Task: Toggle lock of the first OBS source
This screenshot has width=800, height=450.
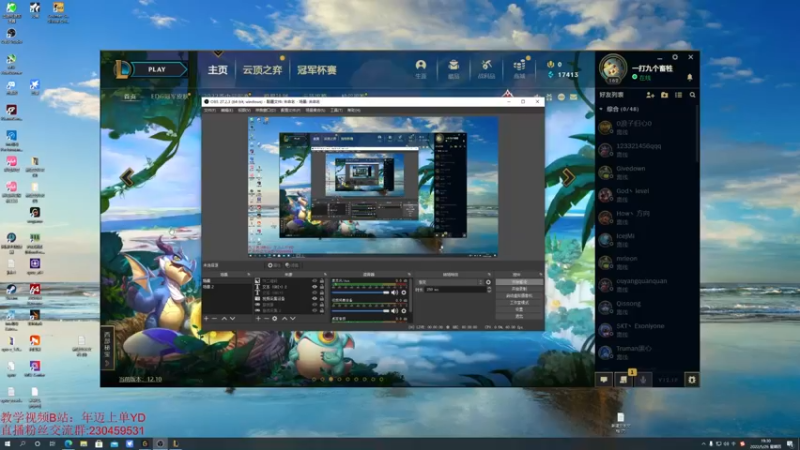Action: 321,281
